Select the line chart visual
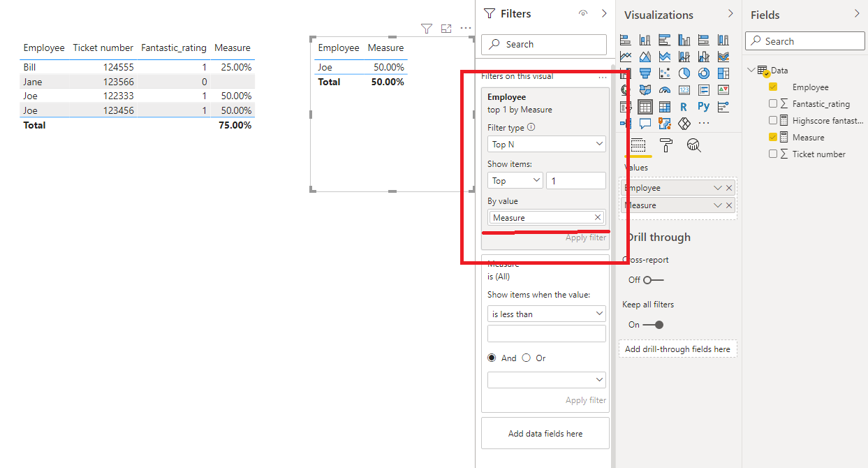Viewport: 868px width, 468px height. pos(626,57)
